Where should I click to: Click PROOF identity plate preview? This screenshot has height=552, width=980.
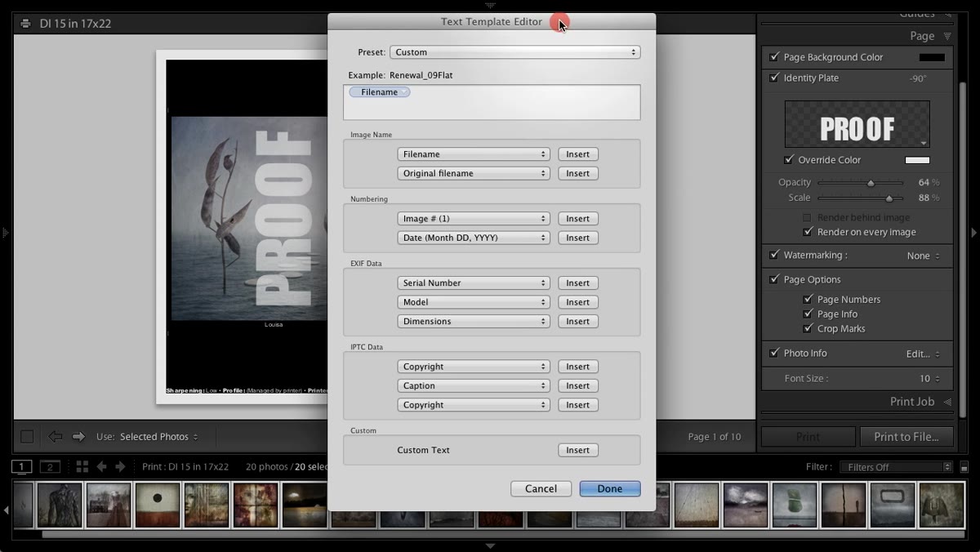point(857,124)
